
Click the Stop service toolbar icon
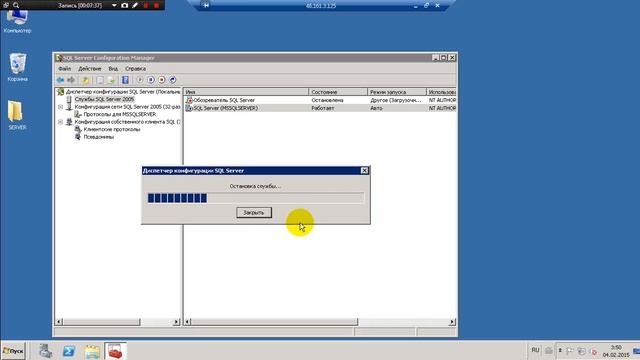coord(162,80)
